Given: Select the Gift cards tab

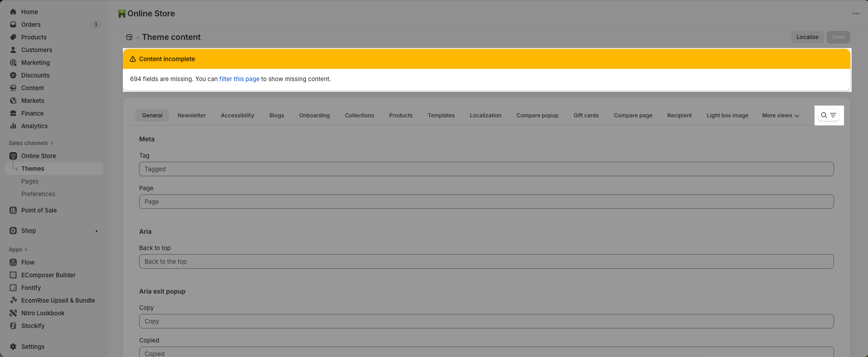Looking at the screenshot, I should 586,116.
